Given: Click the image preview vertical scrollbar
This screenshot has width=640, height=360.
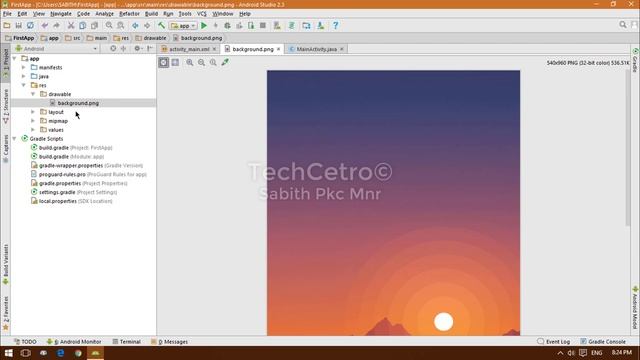Looking at the screenshot, I should point(627,147).
